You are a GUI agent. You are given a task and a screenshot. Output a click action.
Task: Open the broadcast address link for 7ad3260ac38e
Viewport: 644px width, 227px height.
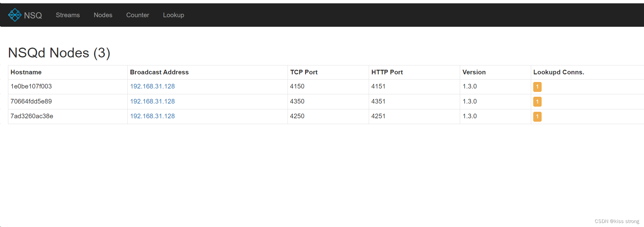152,116
